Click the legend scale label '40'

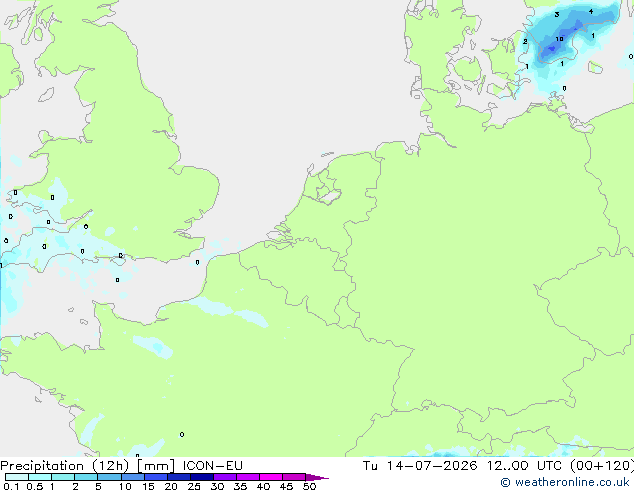264,486
